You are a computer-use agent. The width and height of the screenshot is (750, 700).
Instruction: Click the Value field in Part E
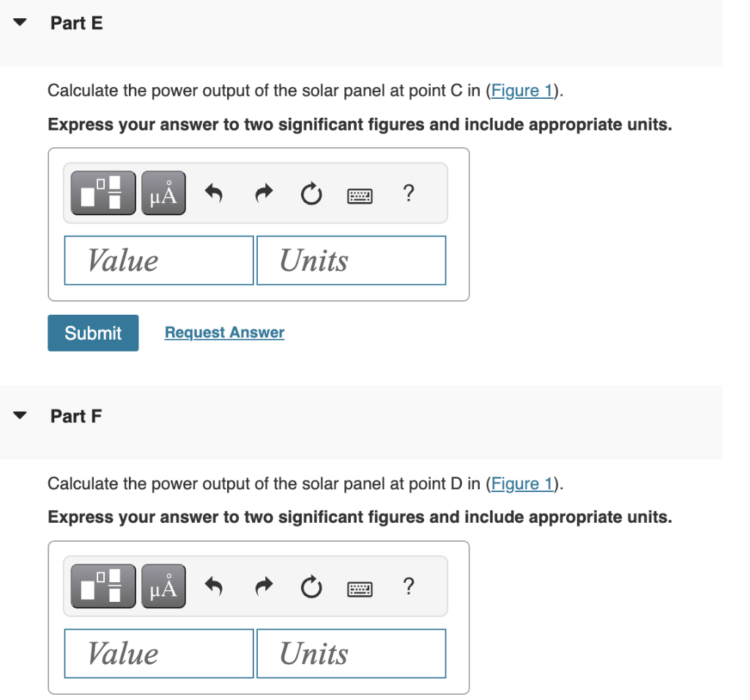tap(158, 260)
